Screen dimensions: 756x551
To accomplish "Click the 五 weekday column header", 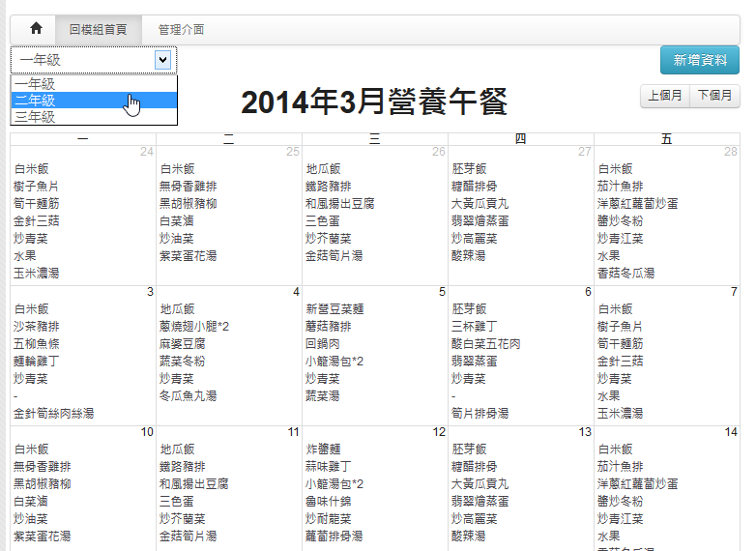I will (x=666, y=139).
